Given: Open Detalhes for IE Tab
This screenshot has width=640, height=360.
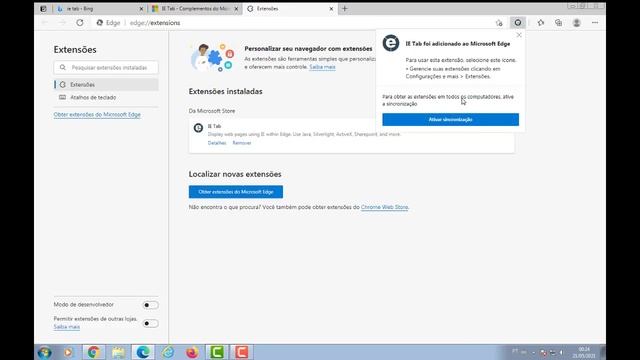Looking at the screenshot, I should [x=217, y=143].
